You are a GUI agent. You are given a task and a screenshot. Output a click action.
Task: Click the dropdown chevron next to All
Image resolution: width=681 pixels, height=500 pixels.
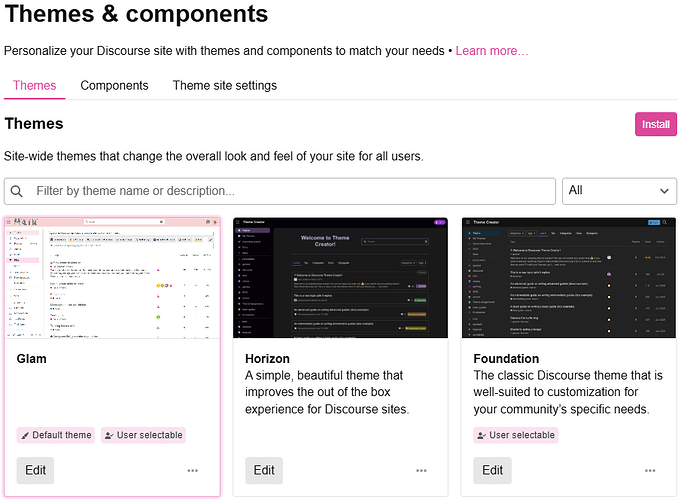click(664, 191)
